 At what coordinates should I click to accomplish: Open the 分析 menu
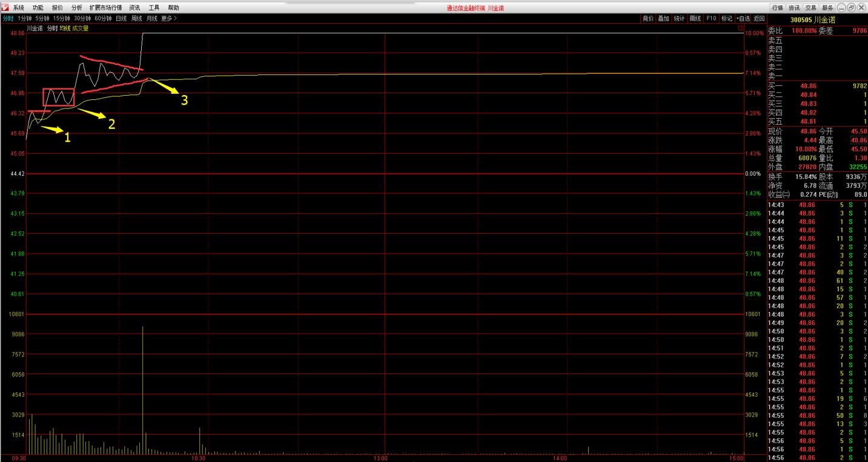pyautogui.click(x=77, y=8)
